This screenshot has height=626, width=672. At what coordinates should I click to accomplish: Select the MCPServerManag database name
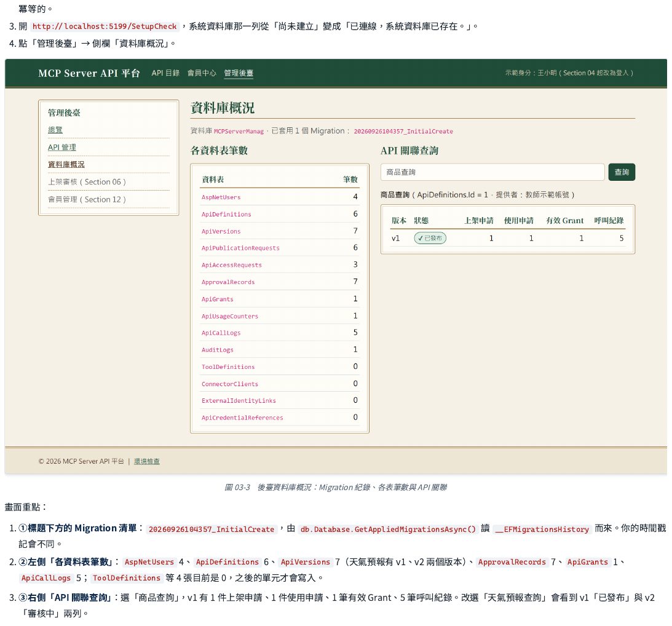(x=239, y=131)
